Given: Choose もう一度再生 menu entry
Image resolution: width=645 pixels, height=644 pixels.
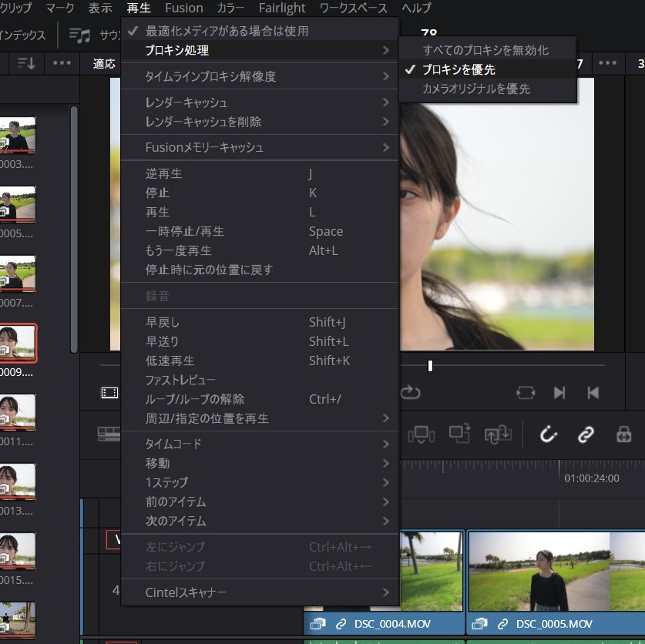Looking at the screenshot, I should pos(260,250).
